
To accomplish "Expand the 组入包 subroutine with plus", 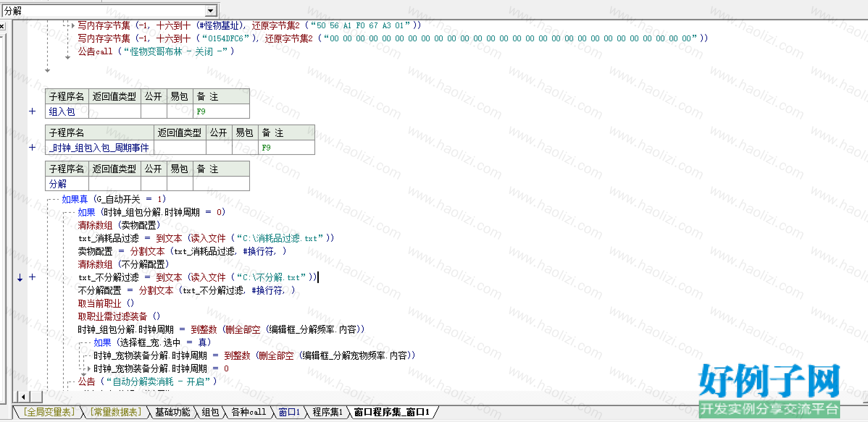I will pos(32,111).
